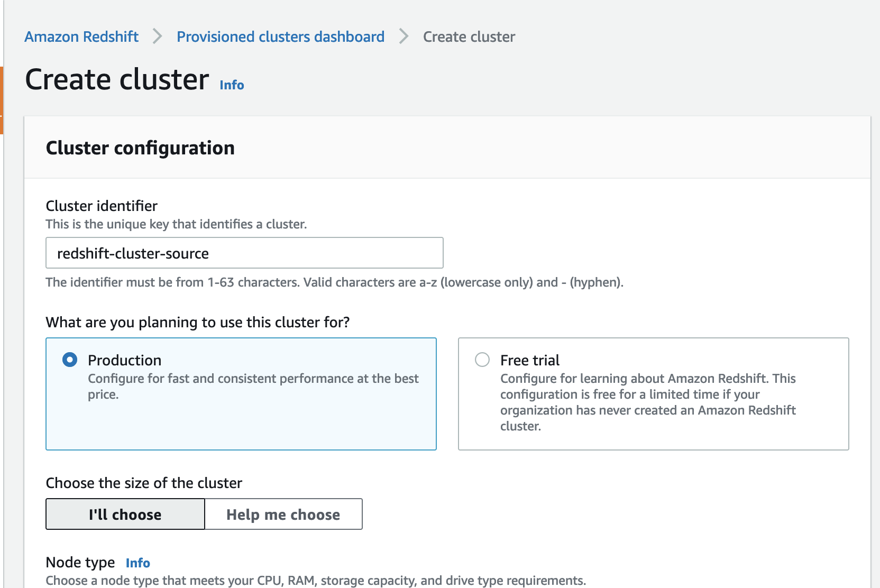880x588 pixels.
Task: Open Provisioned clusters dashboard breadcrumb
Action: [280, 37]
